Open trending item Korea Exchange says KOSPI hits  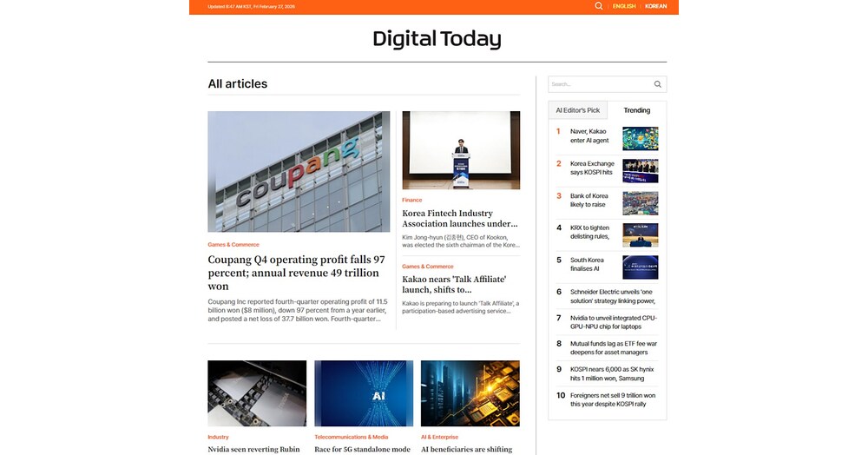pos(592,168)
